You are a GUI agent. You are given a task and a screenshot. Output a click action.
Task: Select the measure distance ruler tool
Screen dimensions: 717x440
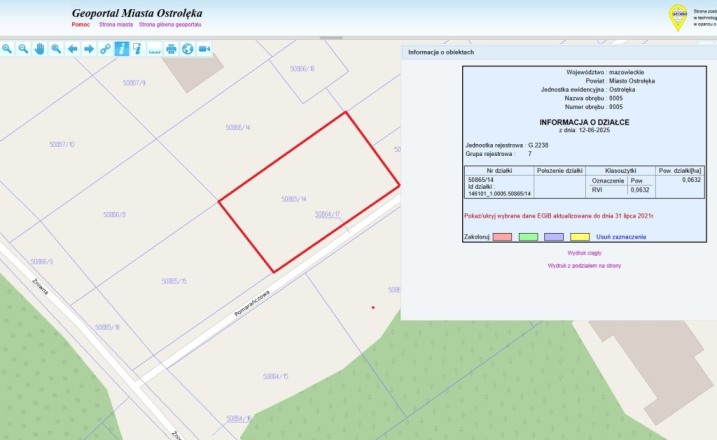[x=154, y=48]
